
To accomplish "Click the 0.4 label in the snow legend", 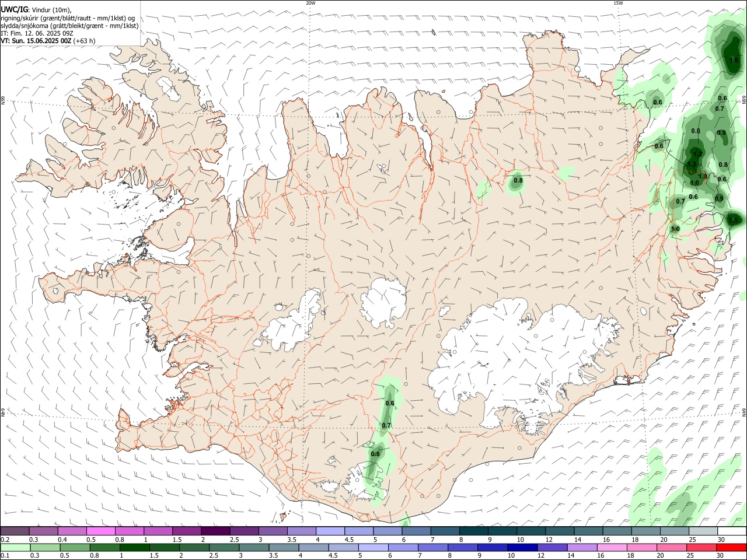I will pos(62,540).
